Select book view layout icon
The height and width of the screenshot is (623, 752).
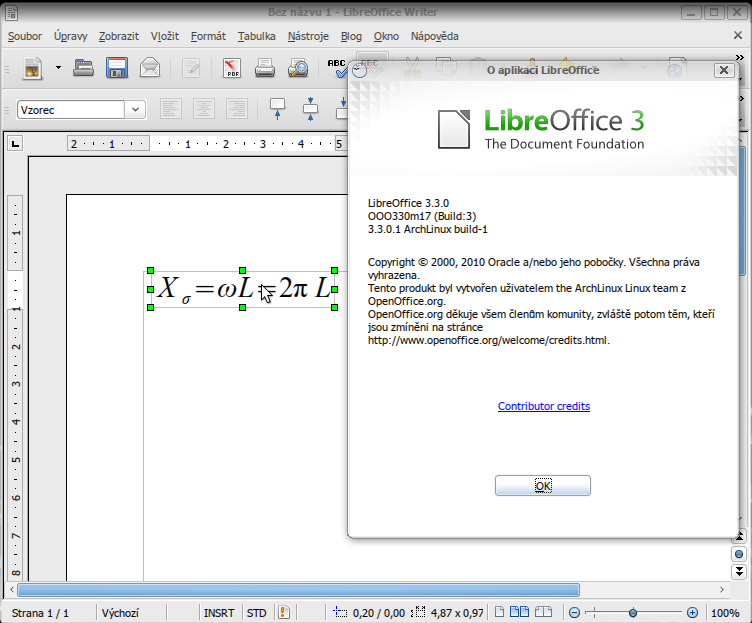click(543, 611)
